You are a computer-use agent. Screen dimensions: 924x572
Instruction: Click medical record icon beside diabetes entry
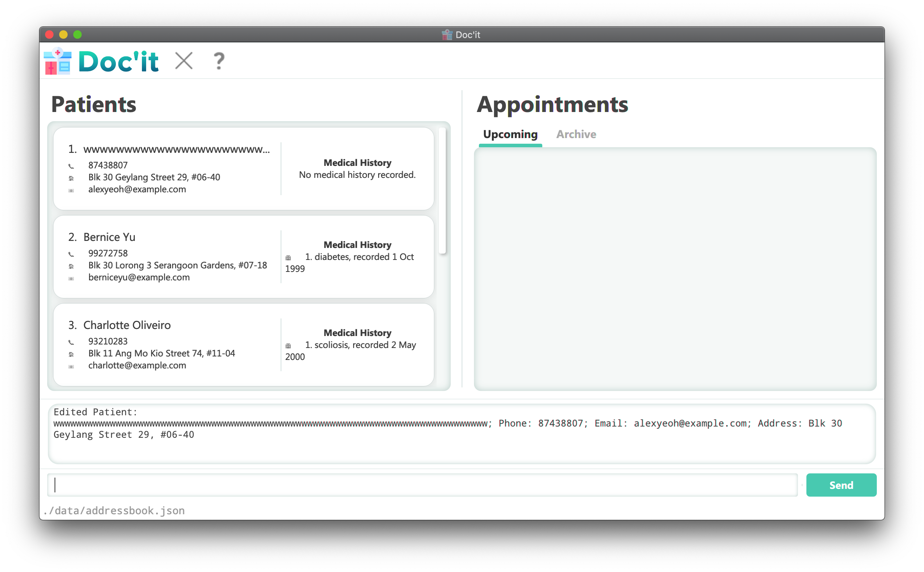[x=288, y=257]
